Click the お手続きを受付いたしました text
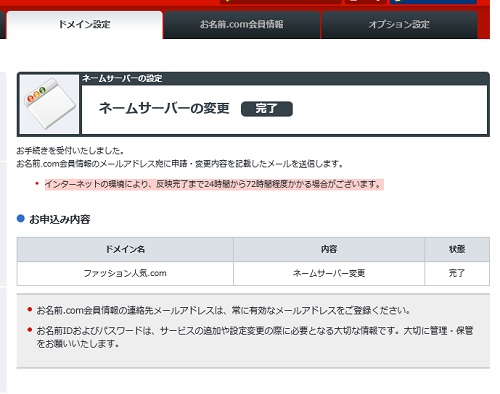This screenshot has height=394, width=500. pyautogui.click(x=71, y=151)
